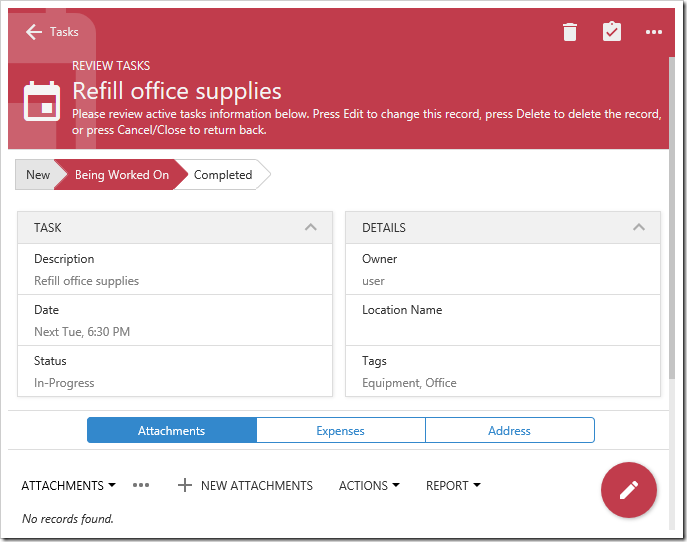Set status to New

(37, 175)
